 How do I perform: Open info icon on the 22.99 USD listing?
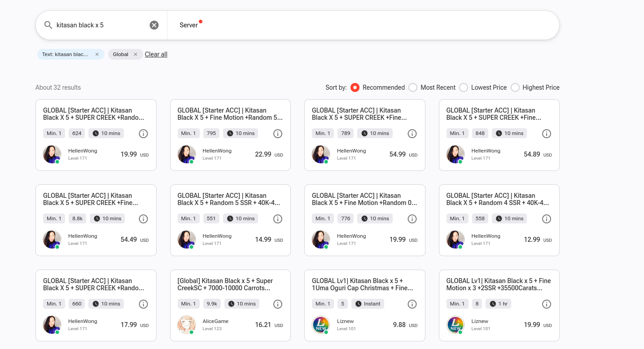coord(278,134)
